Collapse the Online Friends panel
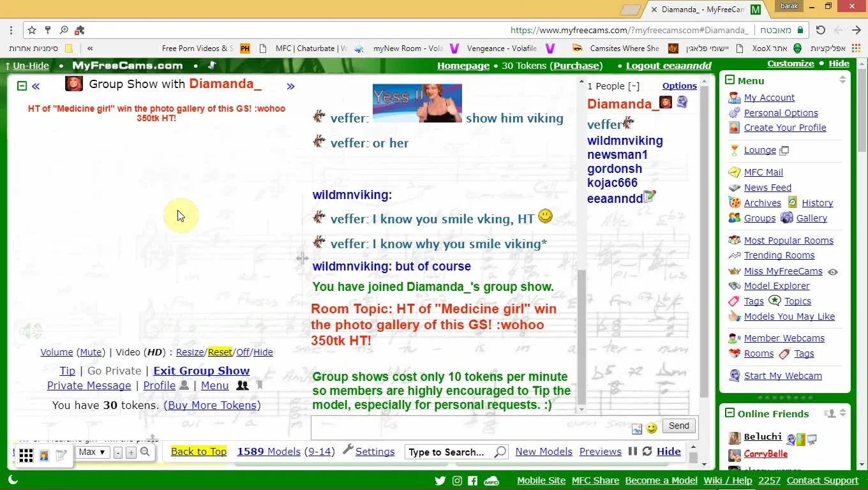The image size is (868, 490). [730, 413]
